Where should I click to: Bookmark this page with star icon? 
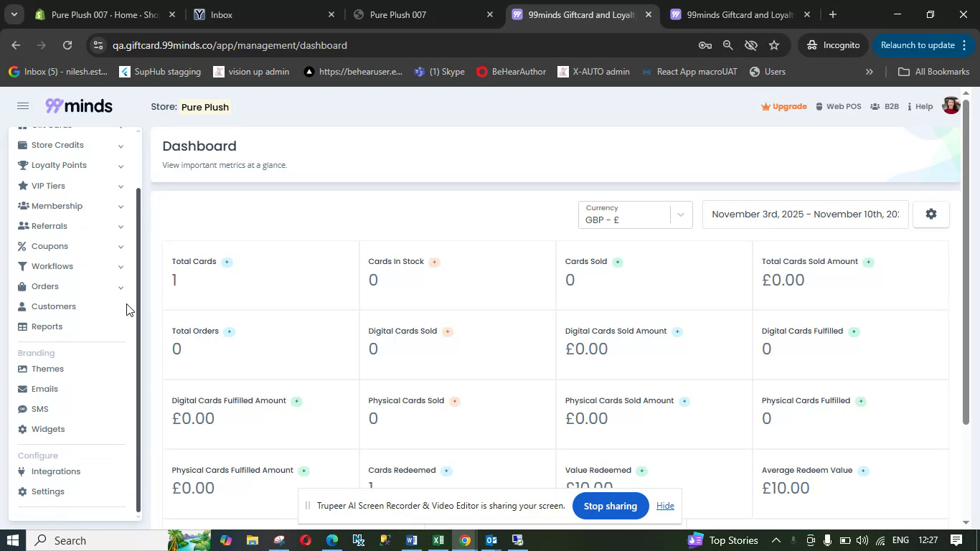(x=774, y=45)
